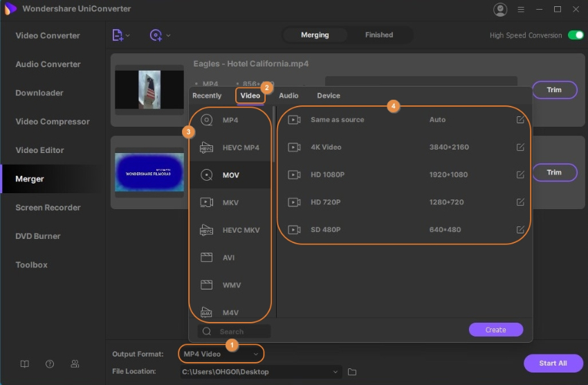Click the load DVD disc icon

(156, 35)
